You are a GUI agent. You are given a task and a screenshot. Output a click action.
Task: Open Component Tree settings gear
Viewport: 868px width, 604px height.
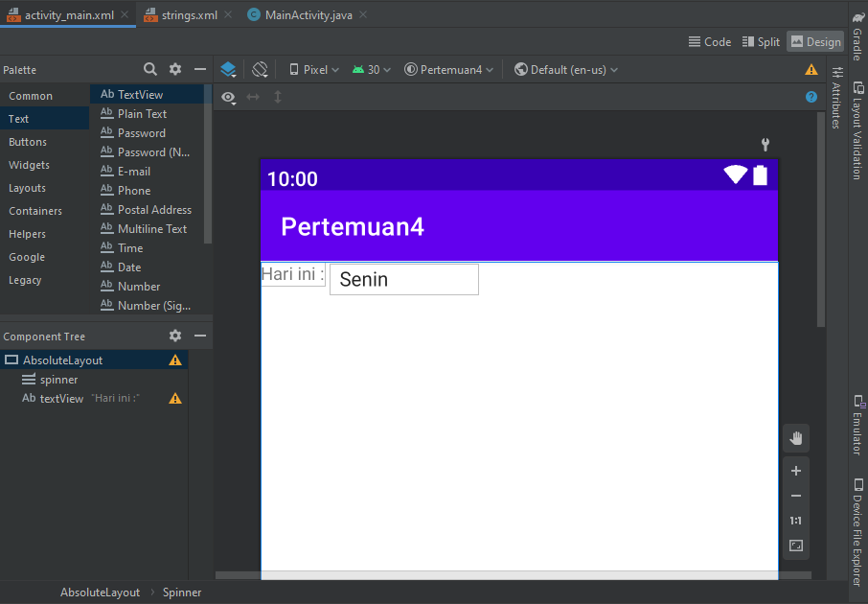point(175,336)
